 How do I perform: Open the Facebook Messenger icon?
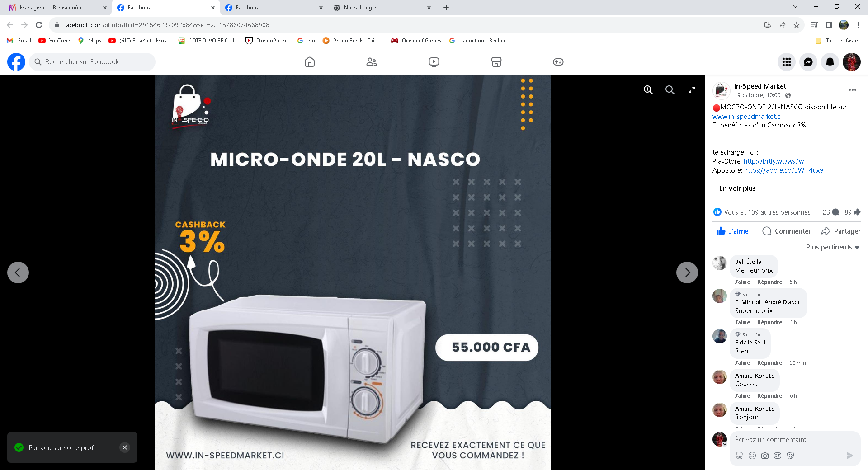808,62
